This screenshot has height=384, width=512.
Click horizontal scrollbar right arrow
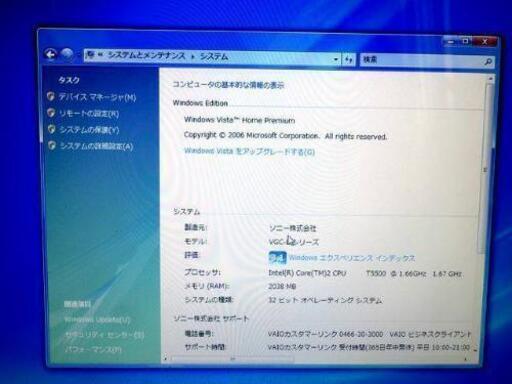coord(465,359)
